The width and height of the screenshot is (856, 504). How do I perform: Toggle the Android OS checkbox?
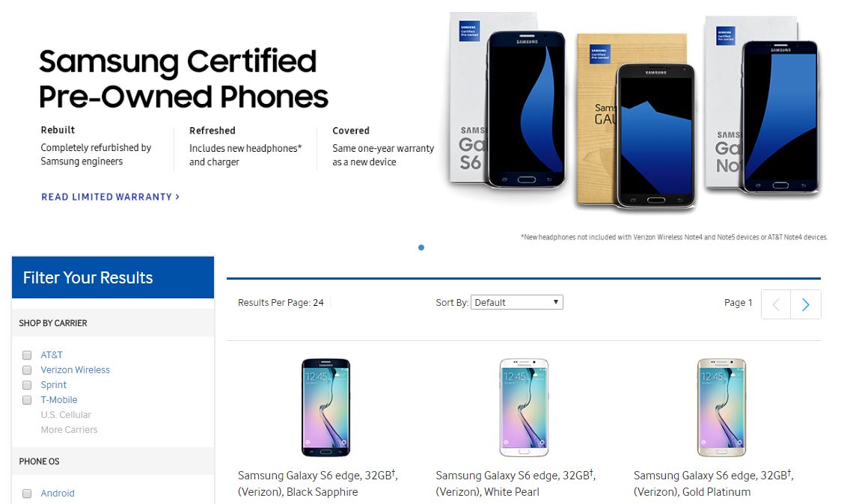pyautogui.click(x=27, y=494)
